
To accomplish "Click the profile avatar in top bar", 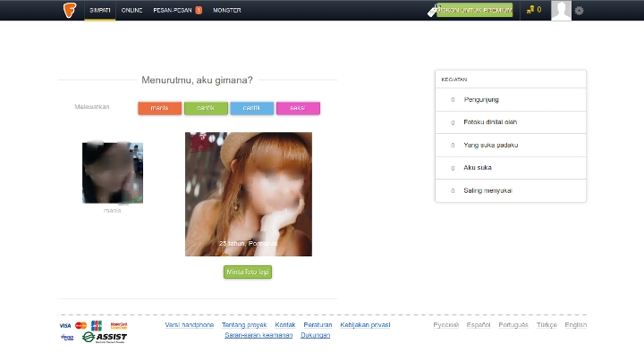I will (x=561, y=11).
